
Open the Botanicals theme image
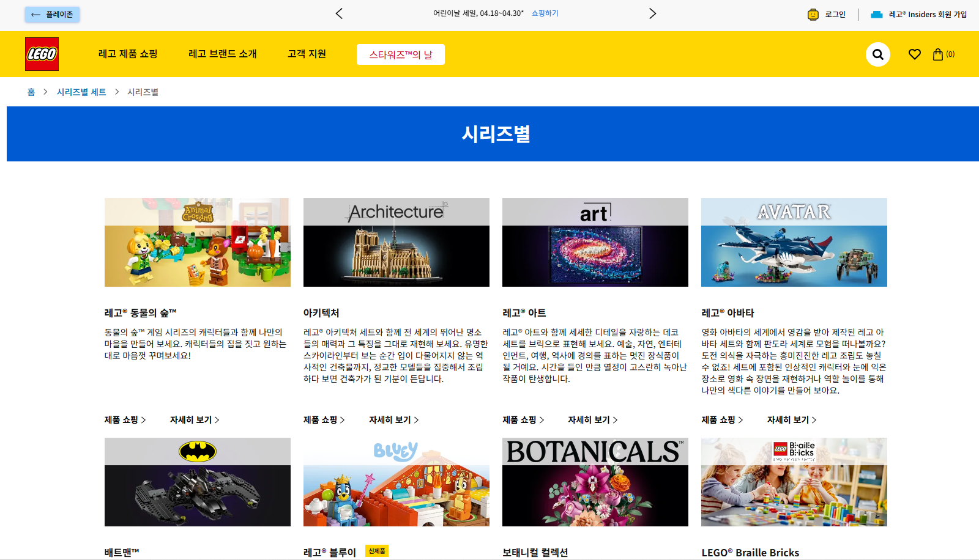click(x=595, y=482)
